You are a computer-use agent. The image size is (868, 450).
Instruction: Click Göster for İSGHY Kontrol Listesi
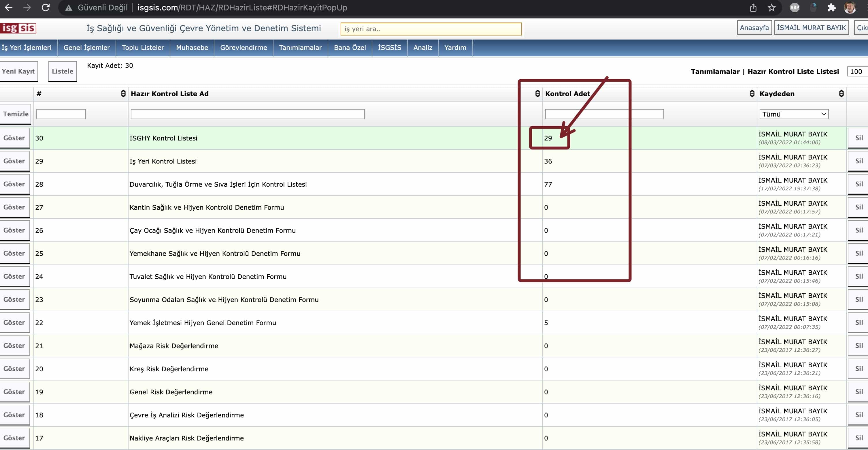click(x=14, y=138)
